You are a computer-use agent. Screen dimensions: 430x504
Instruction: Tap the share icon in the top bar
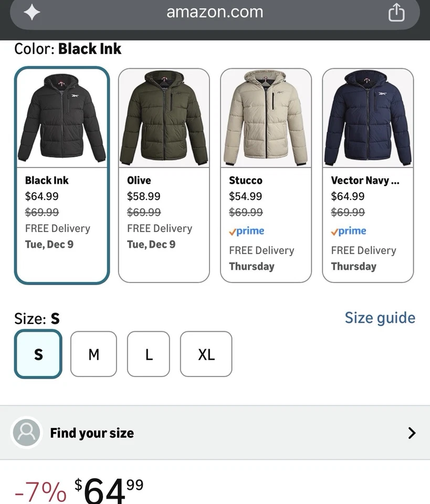tap(396, 12)
